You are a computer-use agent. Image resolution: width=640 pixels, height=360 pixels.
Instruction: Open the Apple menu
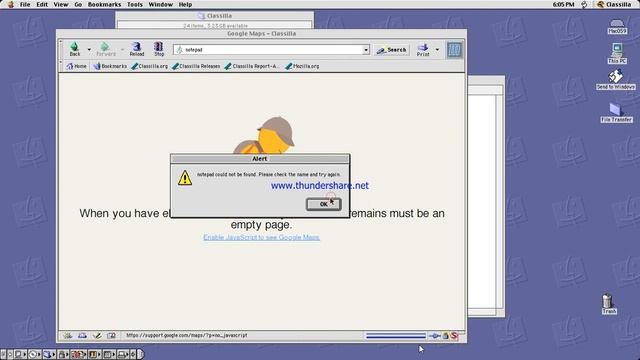(10, 4)
